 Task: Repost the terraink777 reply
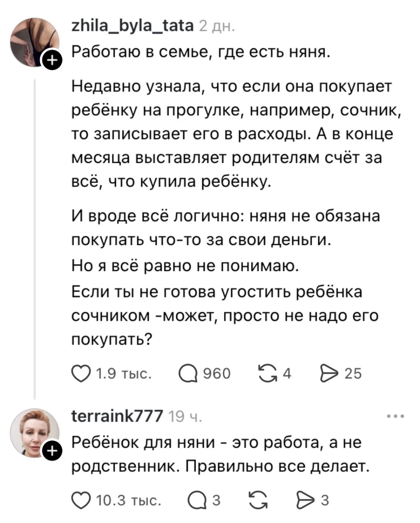[258, 500]
